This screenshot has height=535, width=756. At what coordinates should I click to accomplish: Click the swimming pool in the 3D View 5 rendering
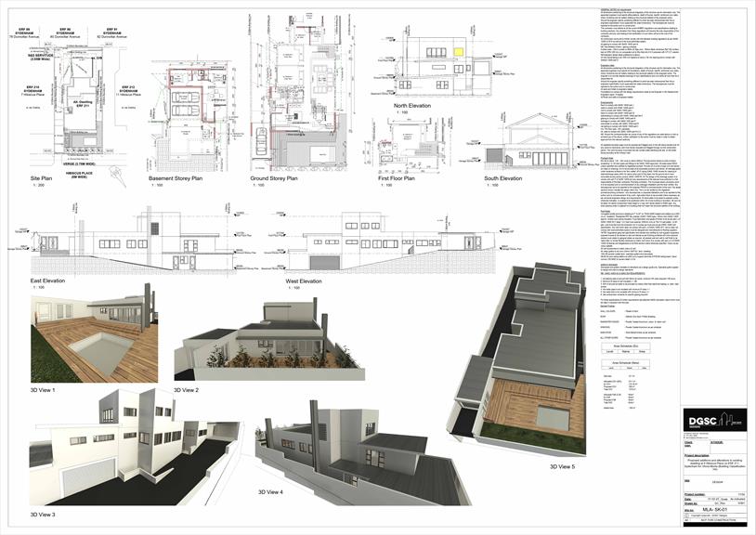[x=553, y=418]
